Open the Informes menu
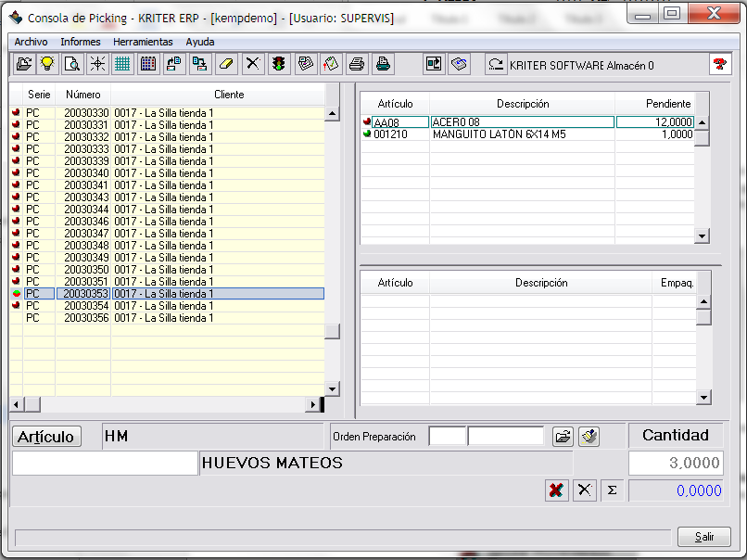747x560 pixels. click(81, 42)
